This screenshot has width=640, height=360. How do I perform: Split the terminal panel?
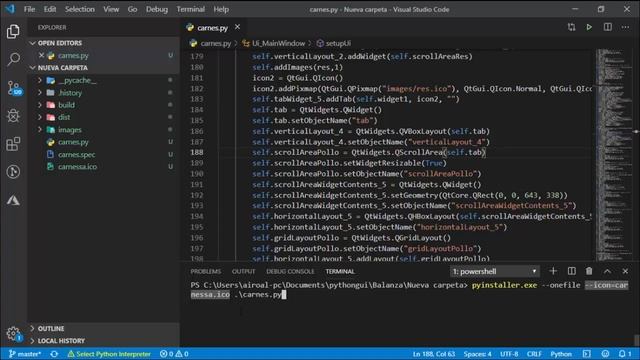click(x=571, y=271)
